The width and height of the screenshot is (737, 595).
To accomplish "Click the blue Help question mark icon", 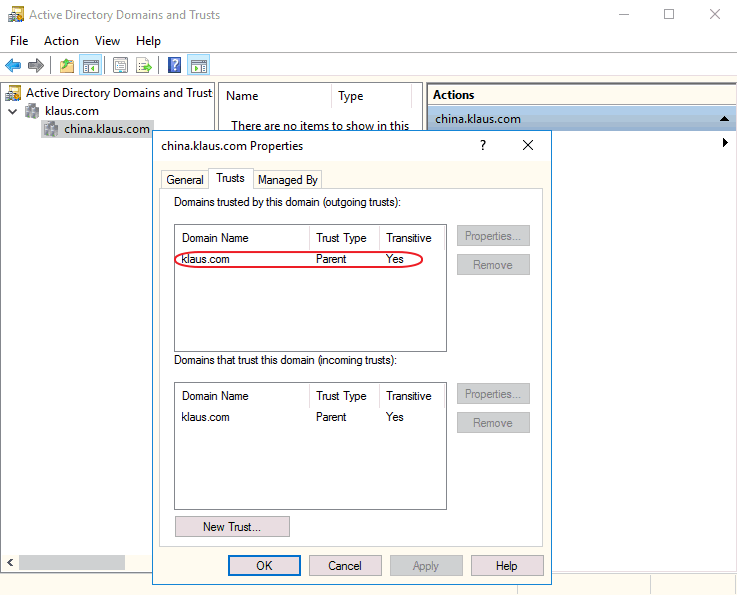I will point(174,66).
